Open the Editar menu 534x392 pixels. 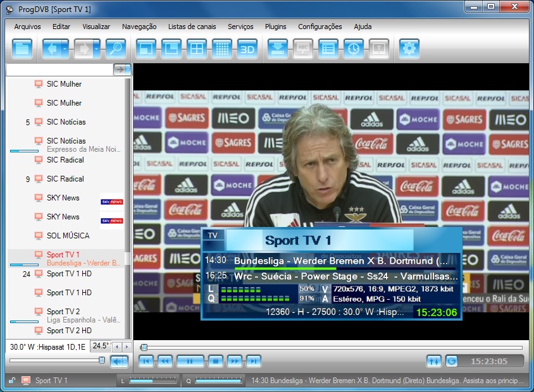coord(61,27)
